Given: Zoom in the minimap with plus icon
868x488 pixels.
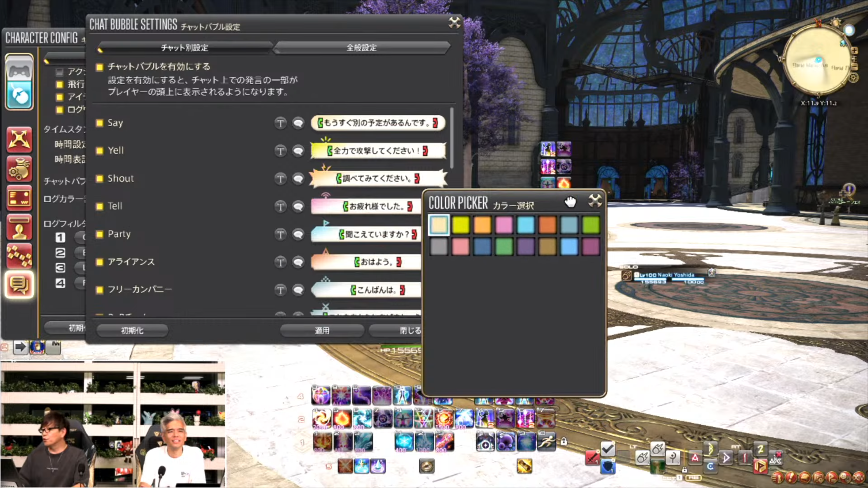Looking at the screenshot, I should [x=854, y=51].
